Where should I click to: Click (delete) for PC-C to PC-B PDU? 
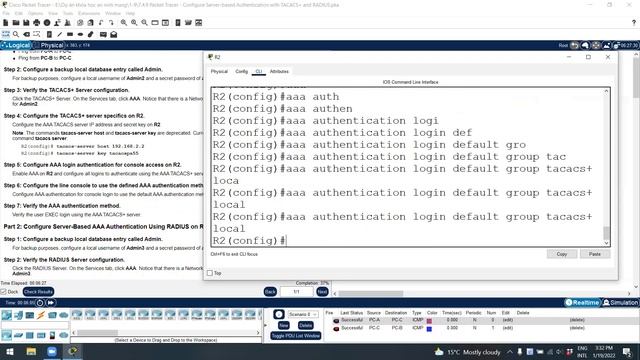[x=577, y=328]
